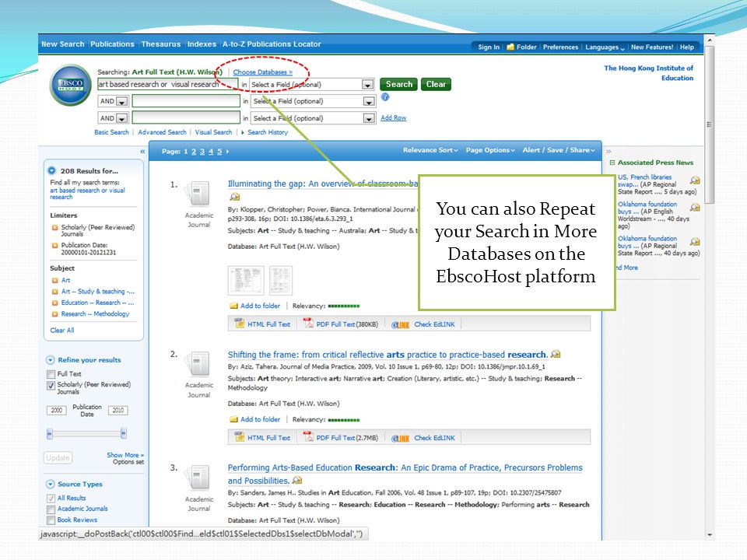Open the Alert / Save / Share menu

tap(559, 150)
